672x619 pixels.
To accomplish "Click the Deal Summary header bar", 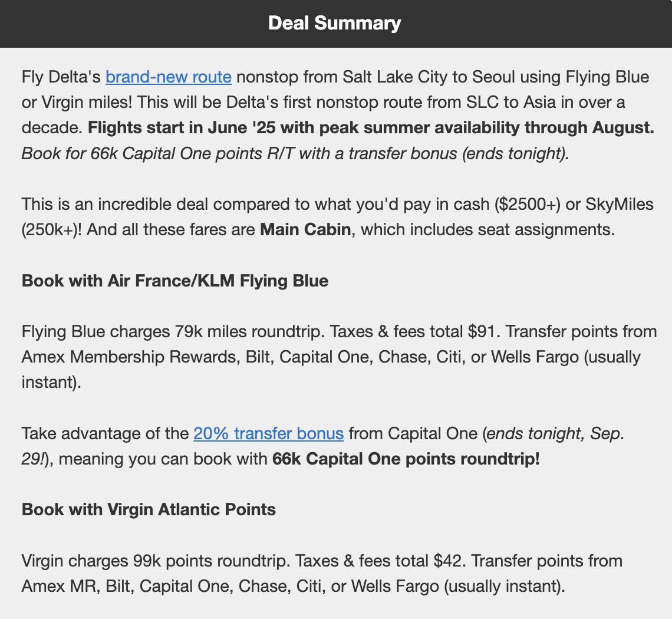I will [335, 24].
